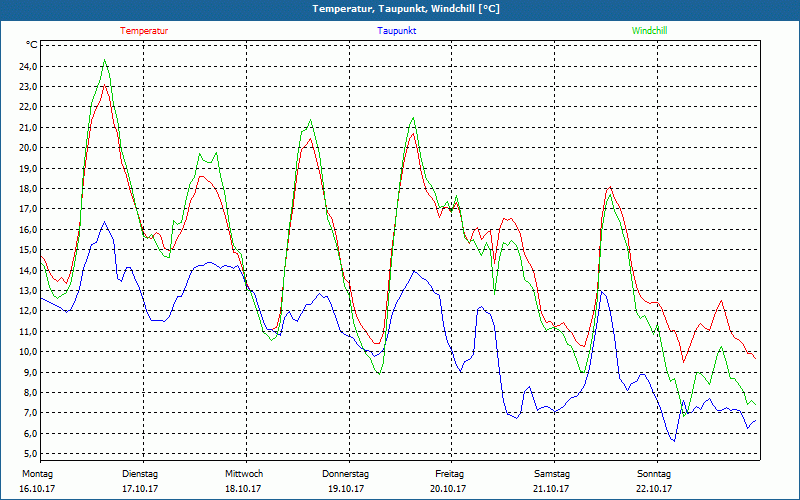Click the 16,0 y-axis value
Screen dimensions: 800x500
(x=29, y=230)
